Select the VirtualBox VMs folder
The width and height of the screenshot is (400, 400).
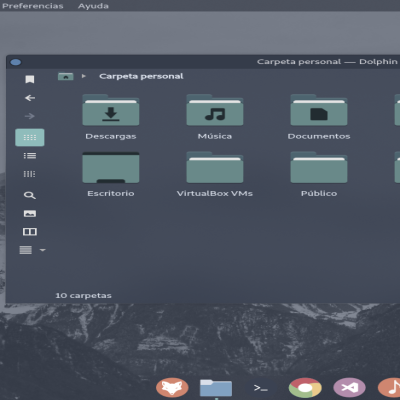[x=215, y=174]
